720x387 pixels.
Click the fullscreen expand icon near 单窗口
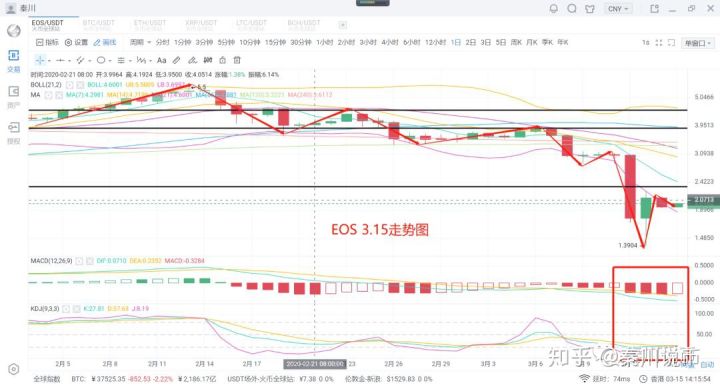[659, 43]
